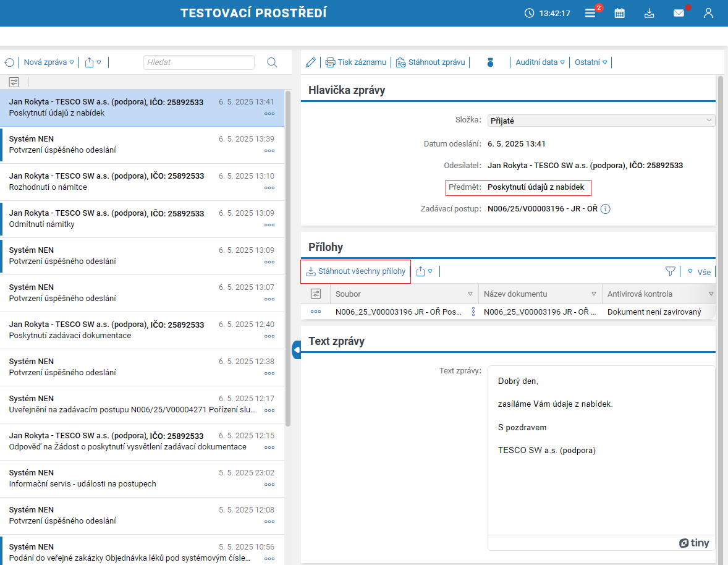Click into the Hledat search field
Viewport: 728px width, 565px height.
198,62
